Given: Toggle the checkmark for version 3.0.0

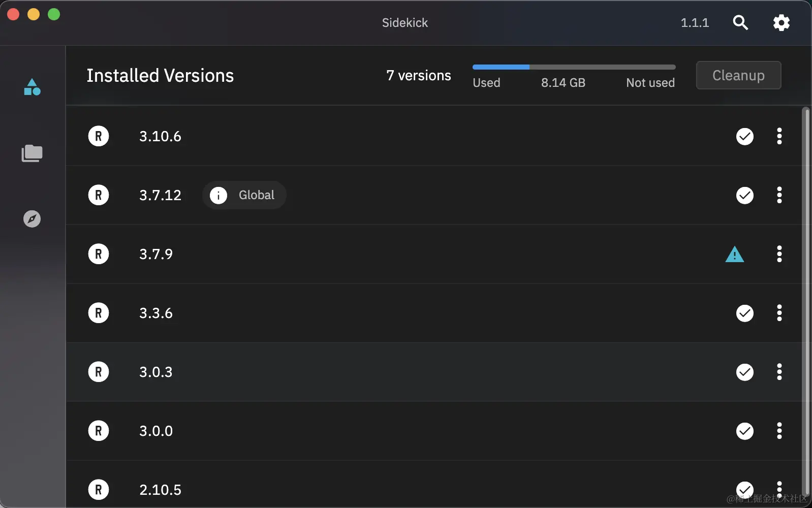Looking at the screenshot, I should point(744,431).
